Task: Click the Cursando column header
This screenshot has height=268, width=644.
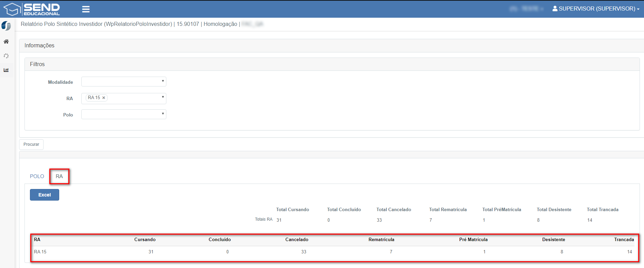Action: 145,240
